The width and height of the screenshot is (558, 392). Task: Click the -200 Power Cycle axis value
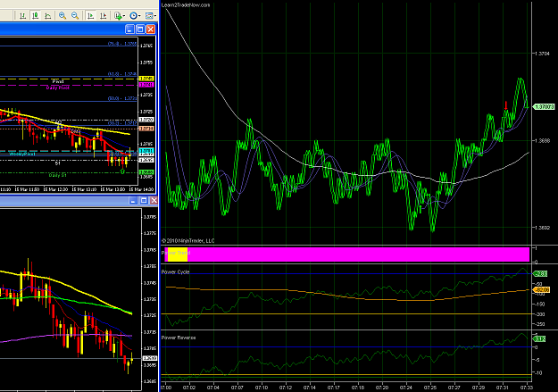(x=540, y=314)
